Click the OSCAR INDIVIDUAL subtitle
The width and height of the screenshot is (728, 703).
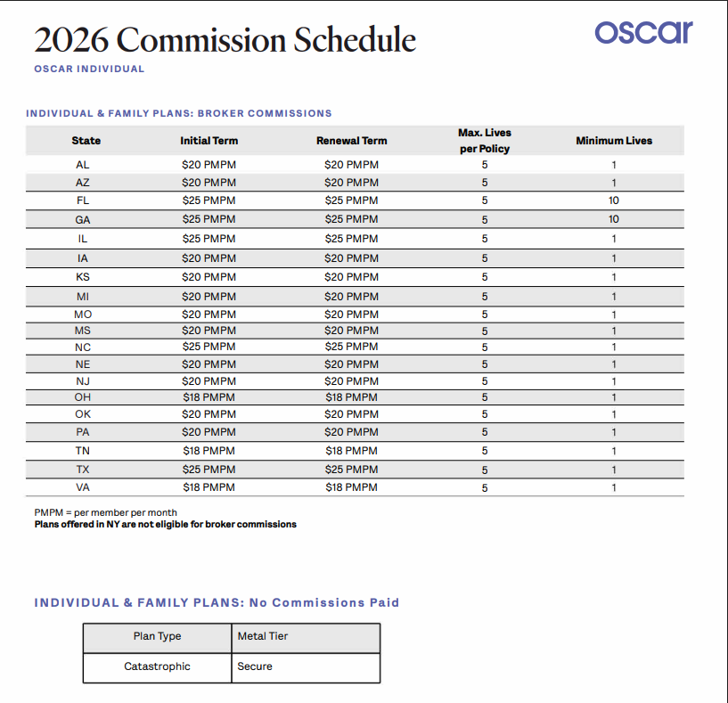tap(89, 69)
